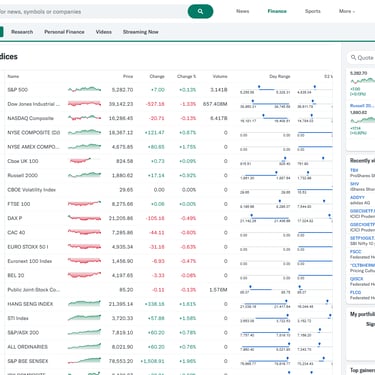
Task: Open the Videos menu item
Action: [104, 32]
